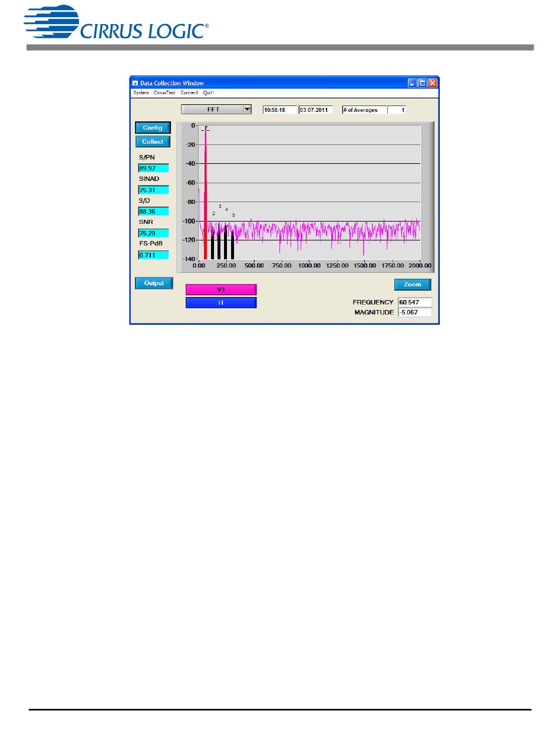Click the -100 y-axis label
This screenshot has width=560, height=739.
[189, 221]
